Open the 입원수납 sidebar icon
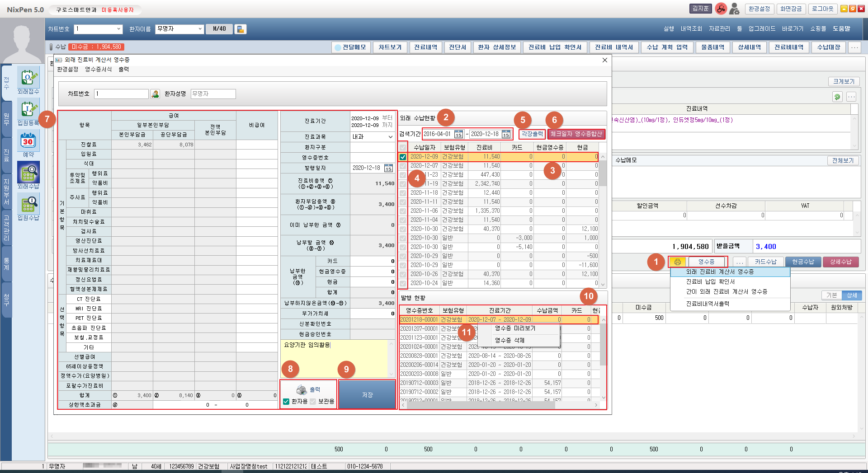 click(28, 204)
